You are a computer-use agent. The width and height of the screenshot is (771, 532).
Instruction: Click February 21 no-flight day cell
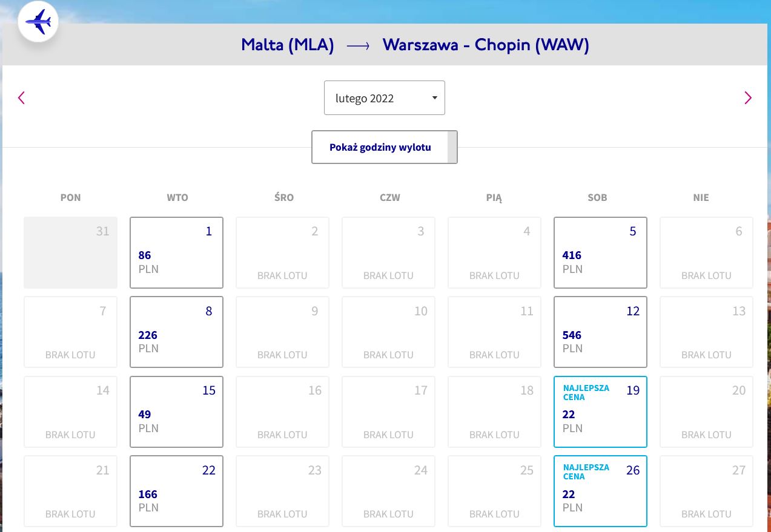coord(70,491)
